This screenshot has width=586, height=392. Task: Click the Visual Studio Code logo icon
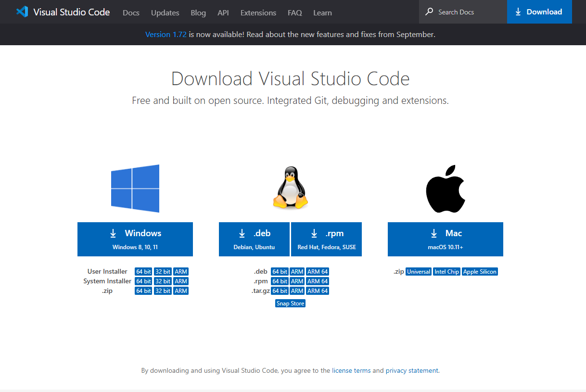22,12
